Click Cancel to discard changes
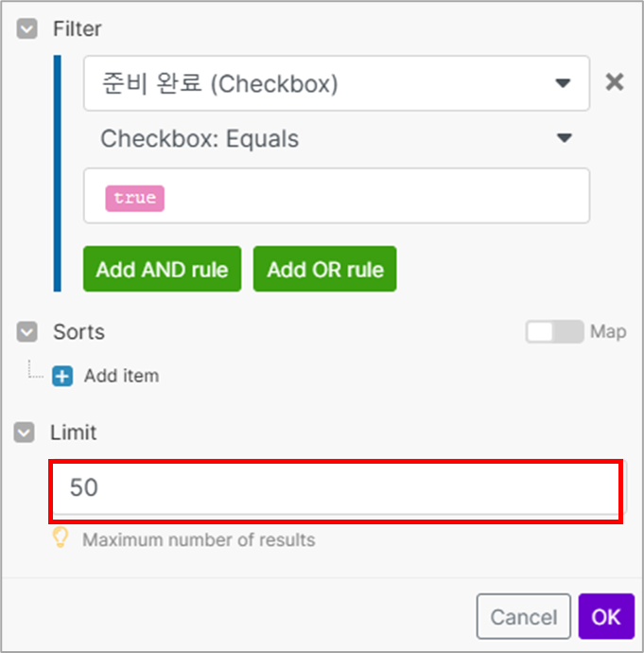Screen dimensions: 644x653 coord(523,617)
